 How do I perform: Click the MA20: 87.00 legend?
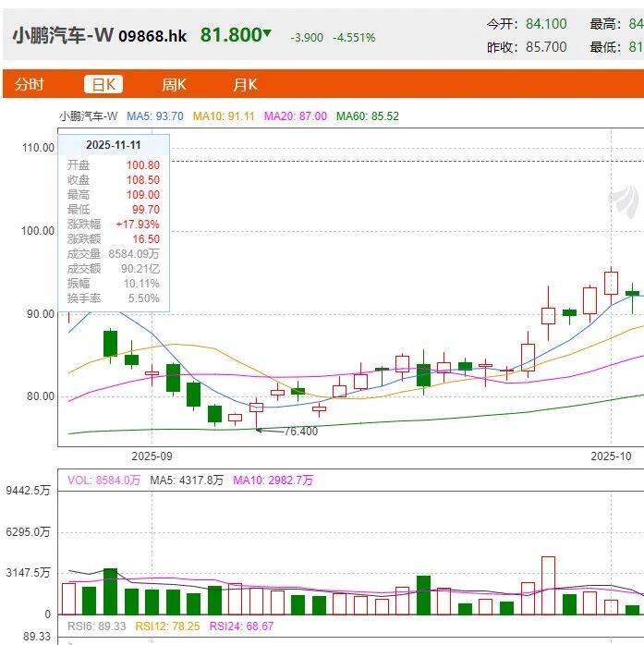(x=296, y=116)
